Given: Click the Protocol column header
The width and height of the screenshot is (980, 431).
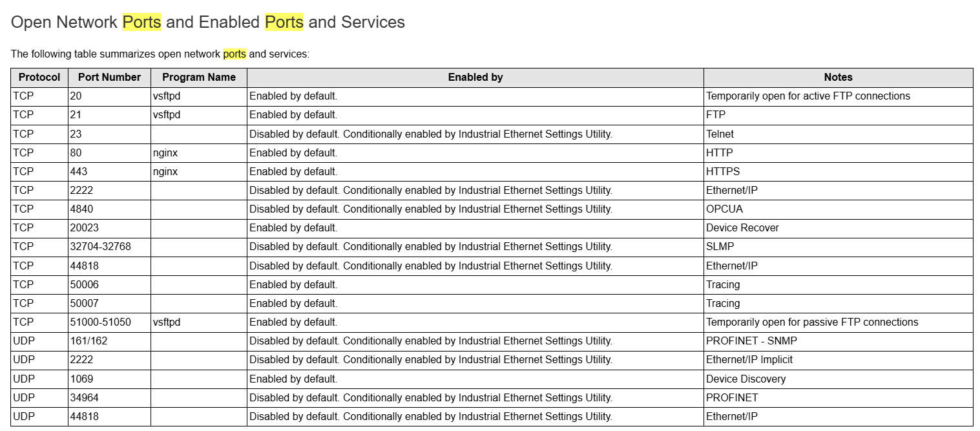Looking at the screenshot, I should 39,78.
